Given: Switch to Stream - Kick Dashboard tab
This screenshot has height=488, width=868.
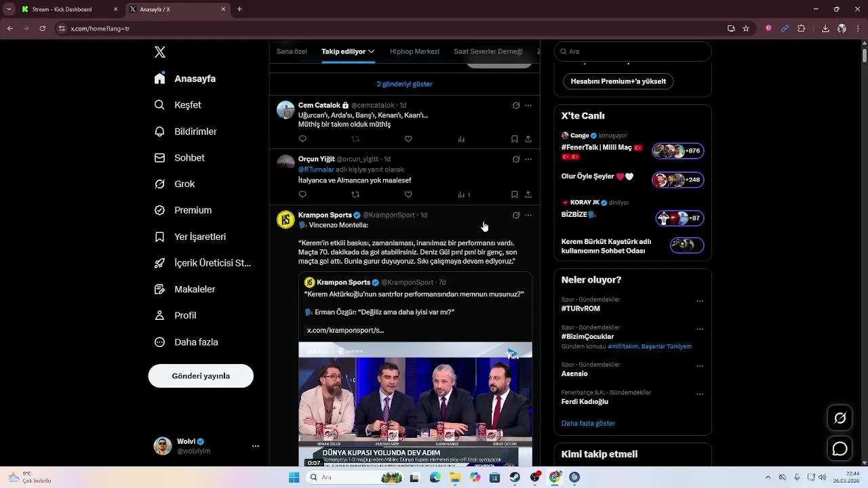Looking at the screenshot, I should 68,9.
